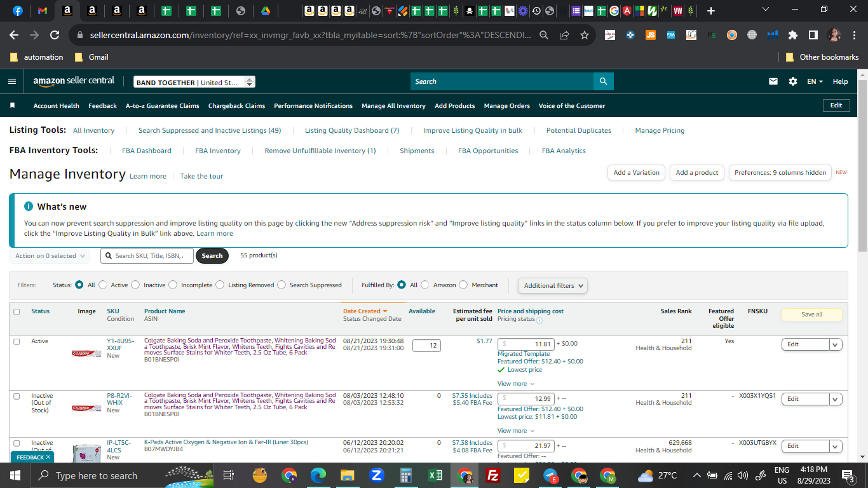Select the Listing Removed radio button

(220, 285)
